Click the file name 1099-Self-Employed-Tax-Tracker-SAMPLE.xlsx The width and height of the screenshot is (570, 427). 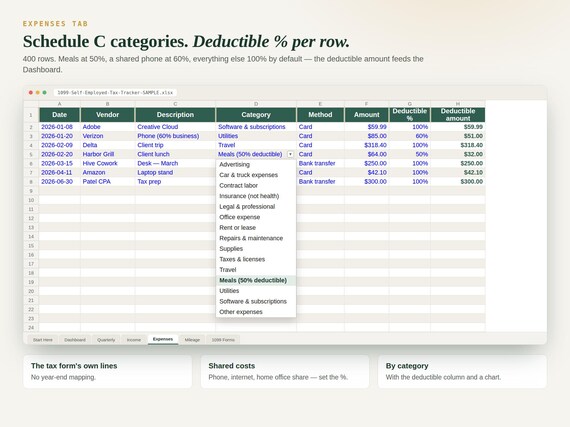coord(115,93)
